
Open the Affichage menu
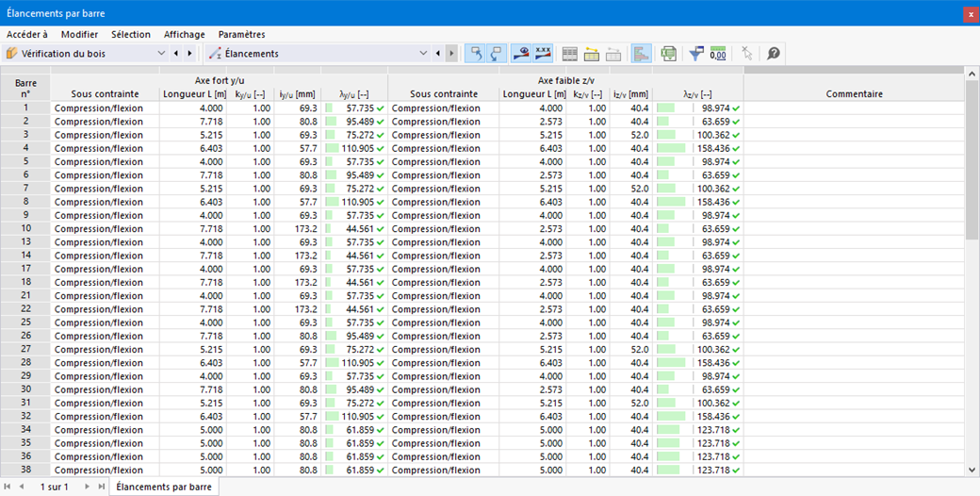coord(185,34)
